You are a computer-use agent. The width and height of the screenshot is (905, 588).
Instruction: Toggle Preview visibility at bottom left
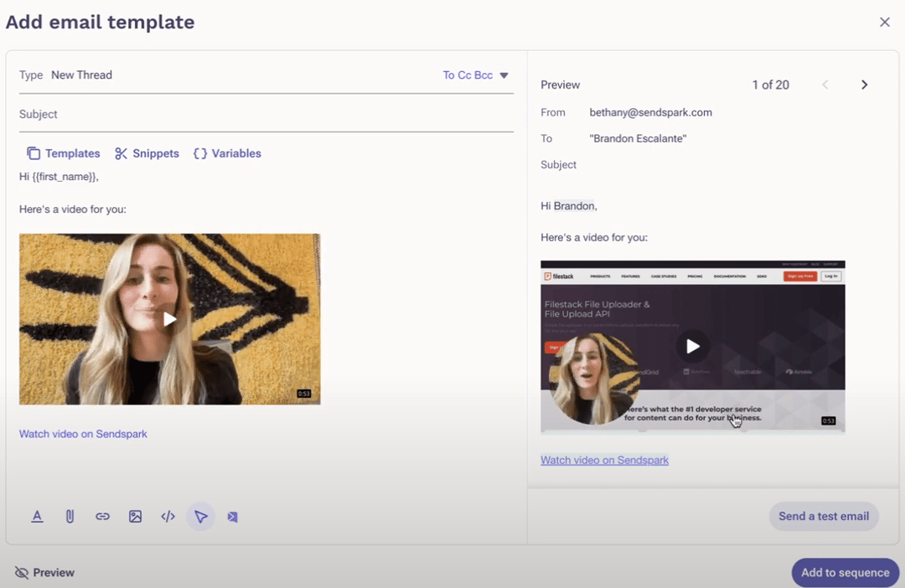[44, 572]
